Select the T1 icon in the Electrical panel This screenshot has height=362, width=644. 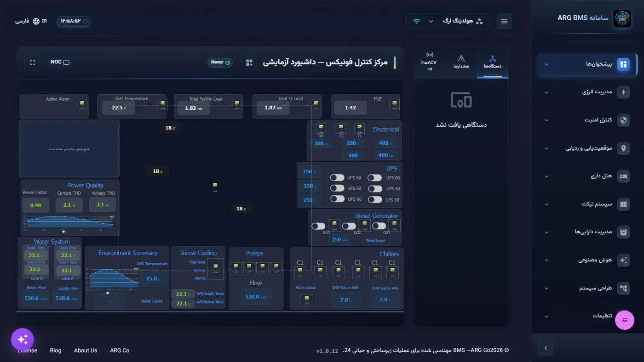(x=359, y=129)
